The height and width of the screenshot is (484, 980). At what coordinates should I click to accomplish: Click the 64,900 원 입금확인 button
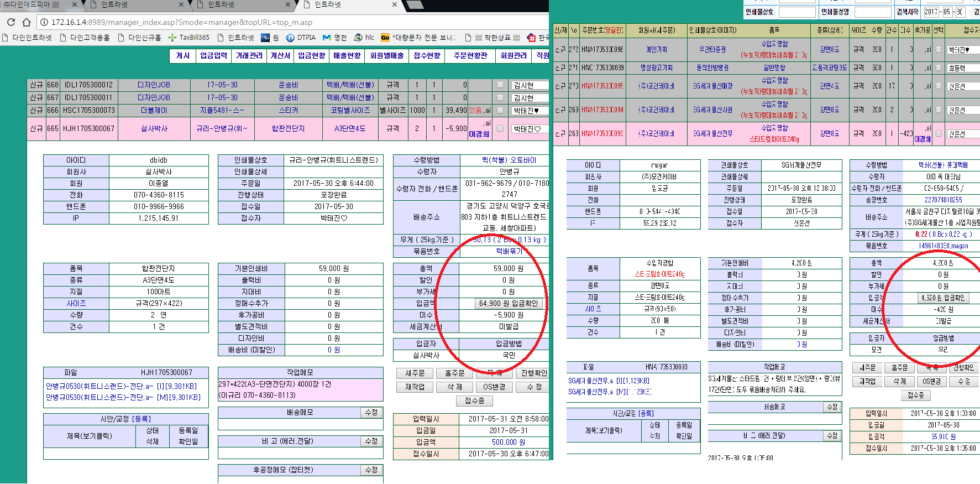[x=508, y=303]
